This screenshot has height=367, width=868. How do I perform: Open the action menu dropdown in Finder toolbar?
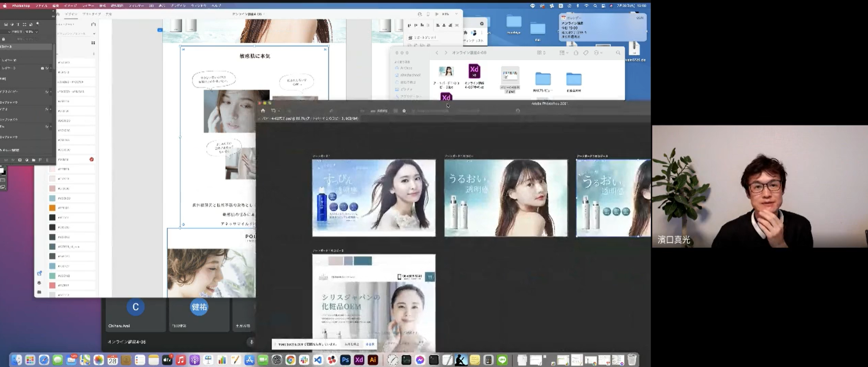point(598,53)
